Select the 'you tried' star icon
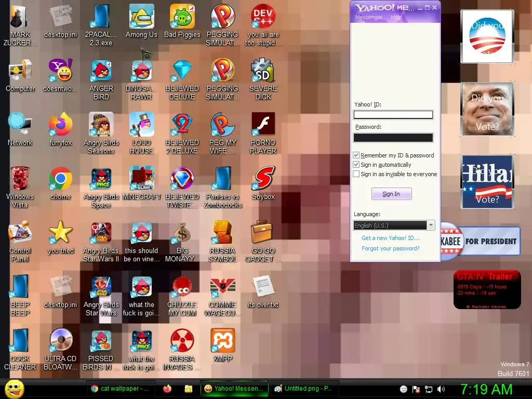 (x=61, y=237)
